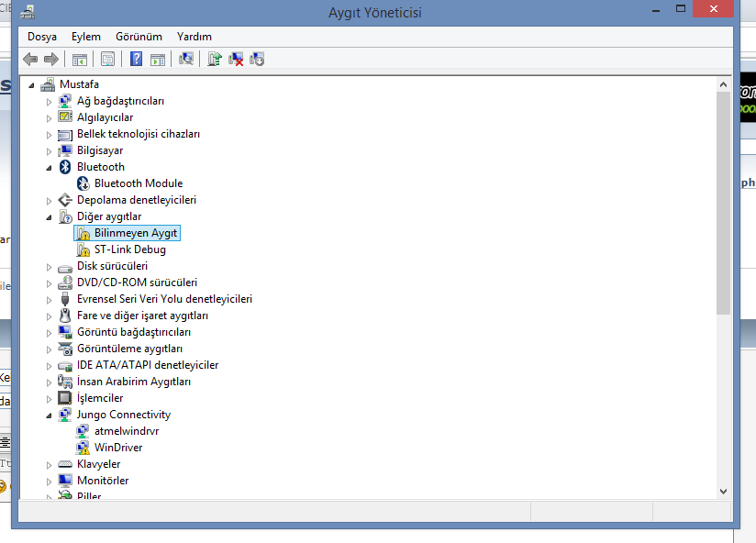Image resolution: width=756 pixels, height=543 pixels.
Task: Select Bellek teknolojisi cihazları row
Action: coord(139,134)
